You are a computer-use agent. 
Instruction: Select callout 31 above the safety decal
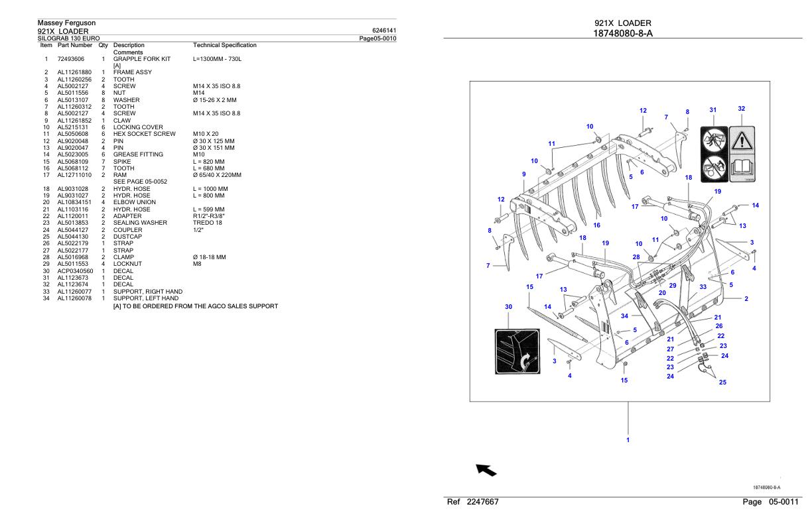(712, 109)
